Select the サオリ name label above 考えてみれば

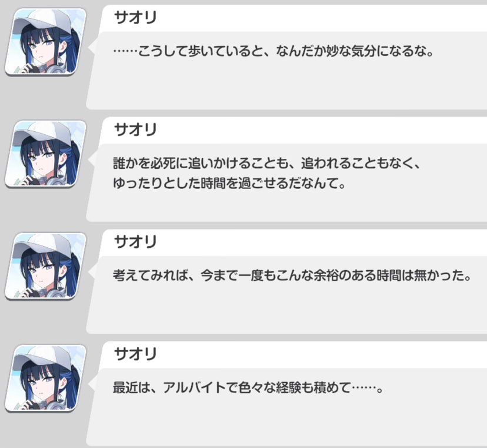coord(135,242)
